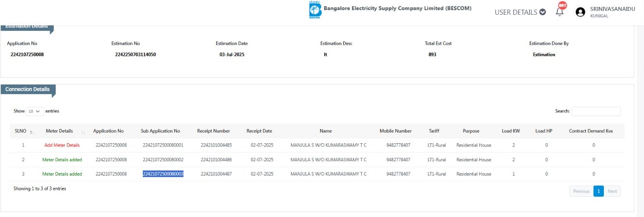This screenshot has width=644, height=217.
Task: Open the Show entries count dropdown
Action: coord(35,111)
